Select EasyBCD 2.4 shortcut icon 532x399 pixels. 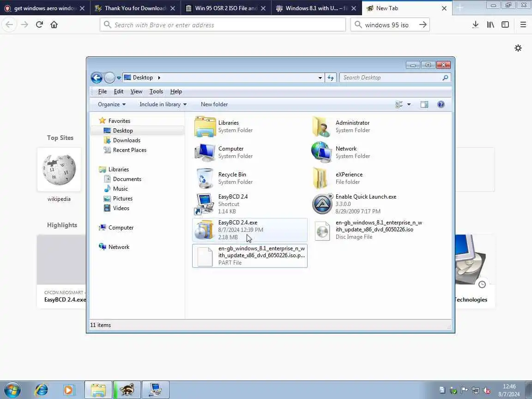click(x=205, y=204)
